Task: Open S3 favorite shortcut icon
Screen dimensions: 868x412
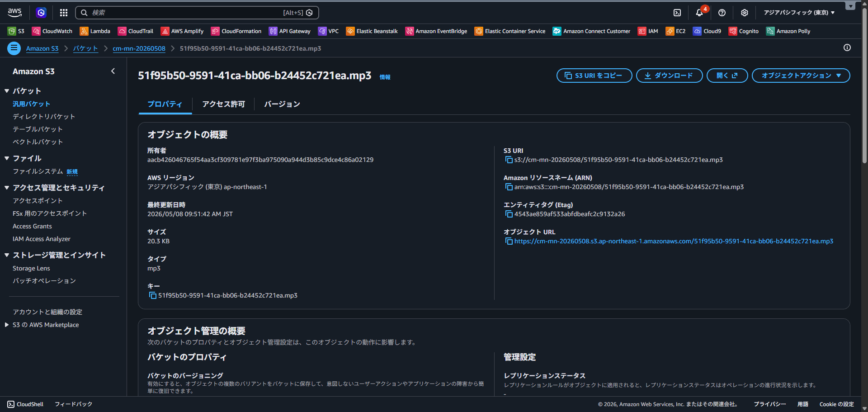Action: click(x=16, y=31)
